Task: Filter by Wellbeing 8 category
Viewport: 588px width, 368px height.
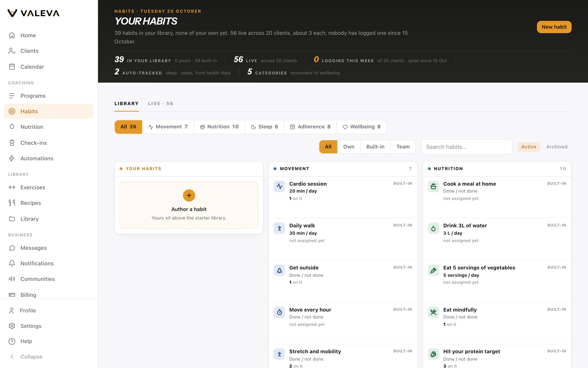Action: [362, 127]
